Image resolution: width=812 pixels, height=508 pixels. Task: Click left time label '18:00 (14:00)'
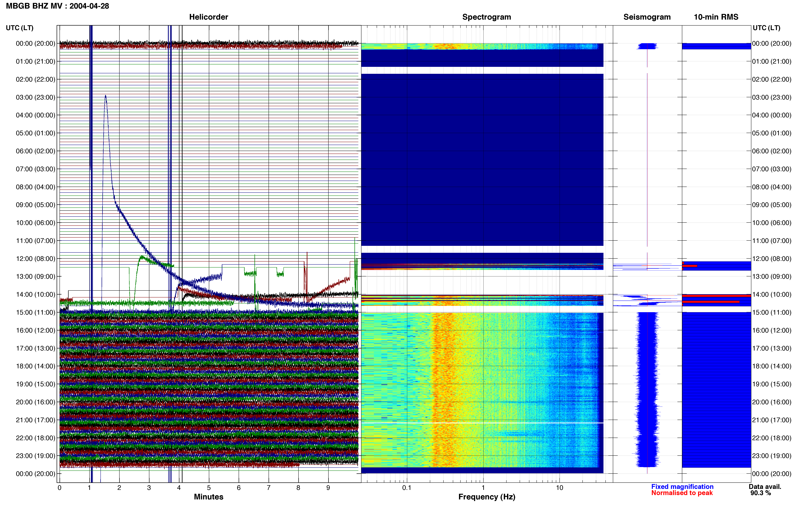tap(36, 366)
